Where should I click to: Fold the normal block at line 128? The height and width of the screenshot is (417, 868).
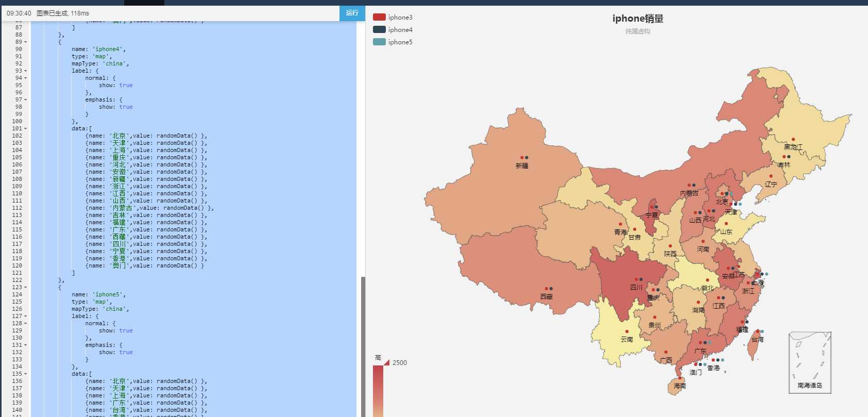[26, 323]
